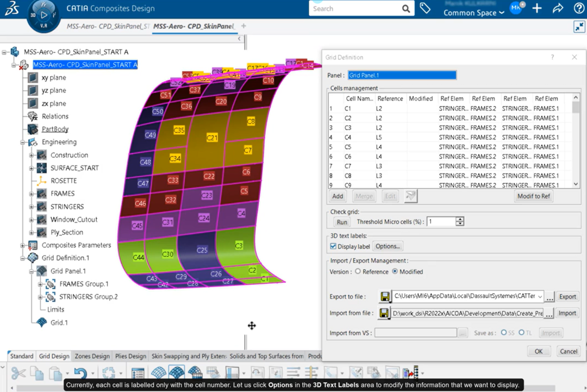
Task: Click the search magnifier icon
Action: tap(406, 9)
